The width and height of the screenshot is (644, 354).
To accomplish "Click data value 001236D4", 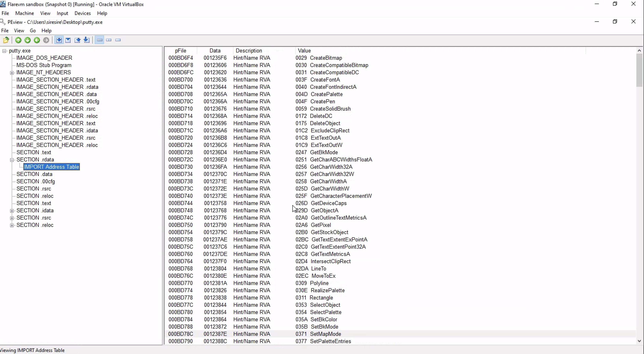I will click(x=215, y=152).
